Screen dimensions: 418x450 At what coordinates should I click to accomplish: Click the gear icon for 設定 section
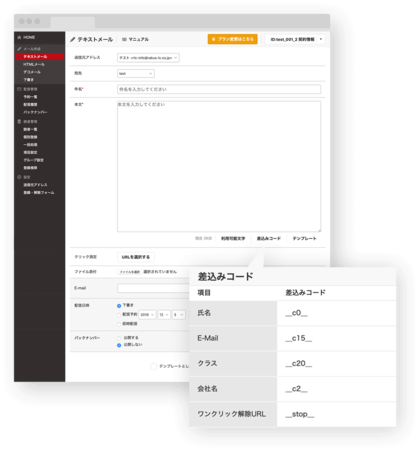click(x=19, y=177)
